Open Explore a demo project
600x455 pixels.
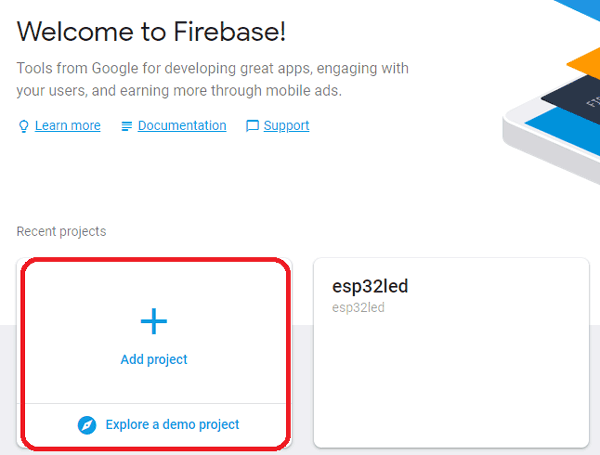[172, 425]
